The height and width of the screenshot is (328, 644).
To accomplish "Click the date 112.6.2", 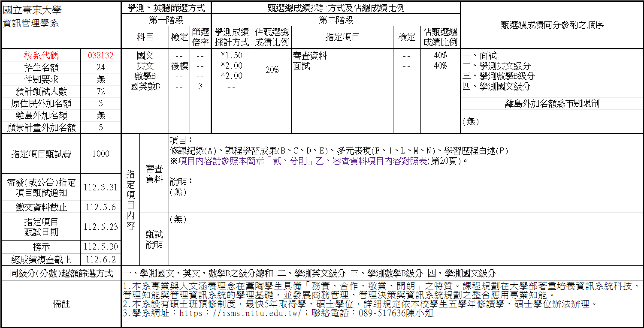I will tap(101, 259).
